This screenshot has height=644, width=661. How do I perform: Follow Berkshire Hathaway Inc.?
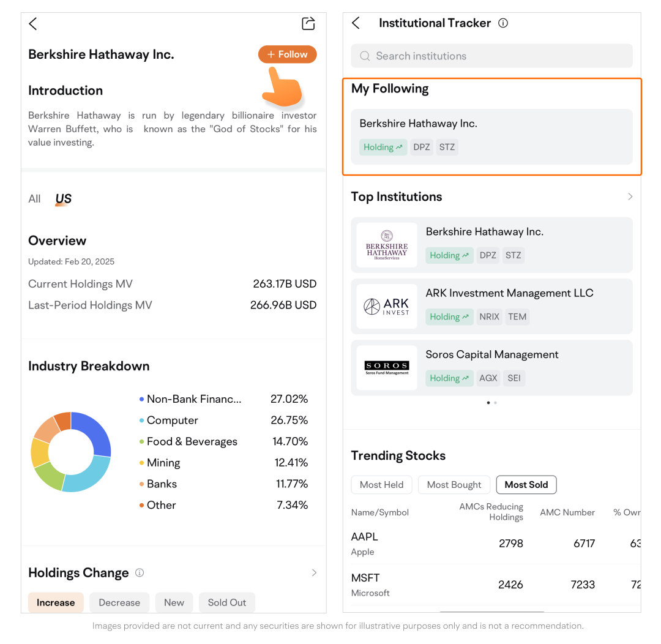[287, 54]
